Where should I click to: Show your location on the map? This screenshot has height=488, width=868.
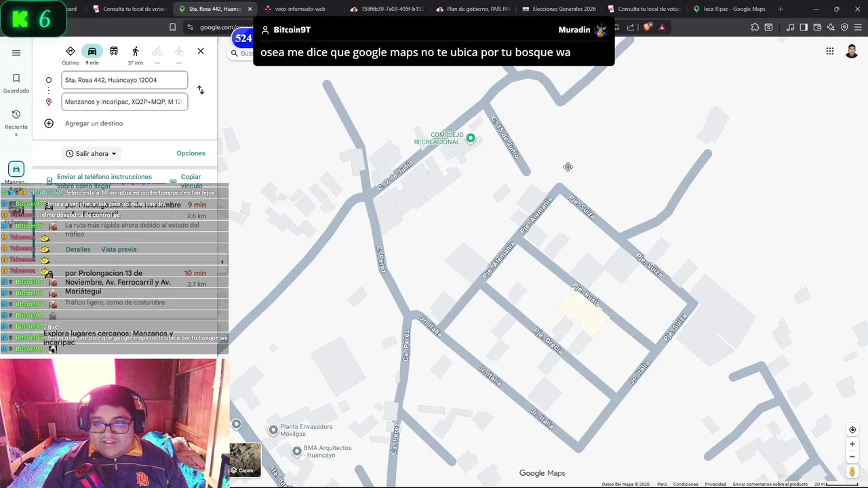852,430
